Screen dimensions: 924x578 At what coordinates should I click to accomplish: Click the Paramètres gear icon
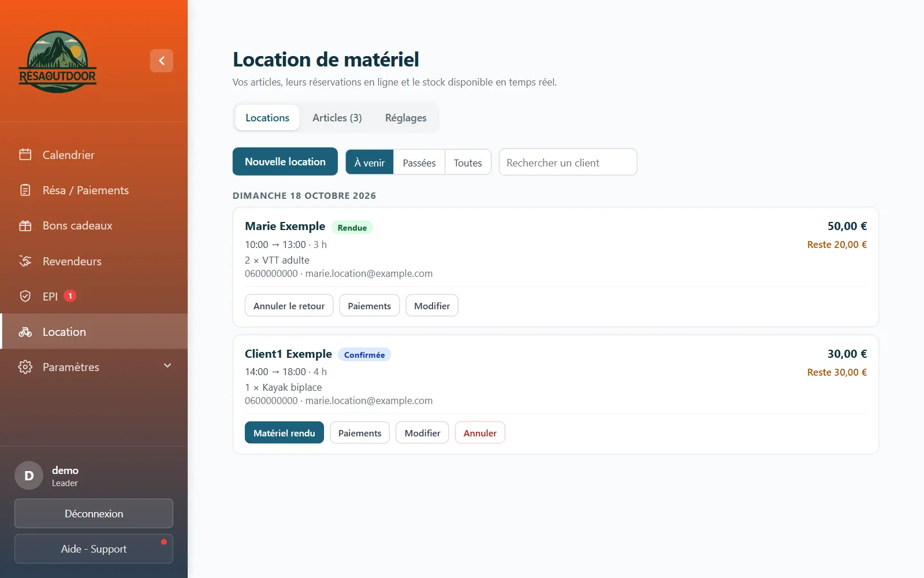pos(25,367)
